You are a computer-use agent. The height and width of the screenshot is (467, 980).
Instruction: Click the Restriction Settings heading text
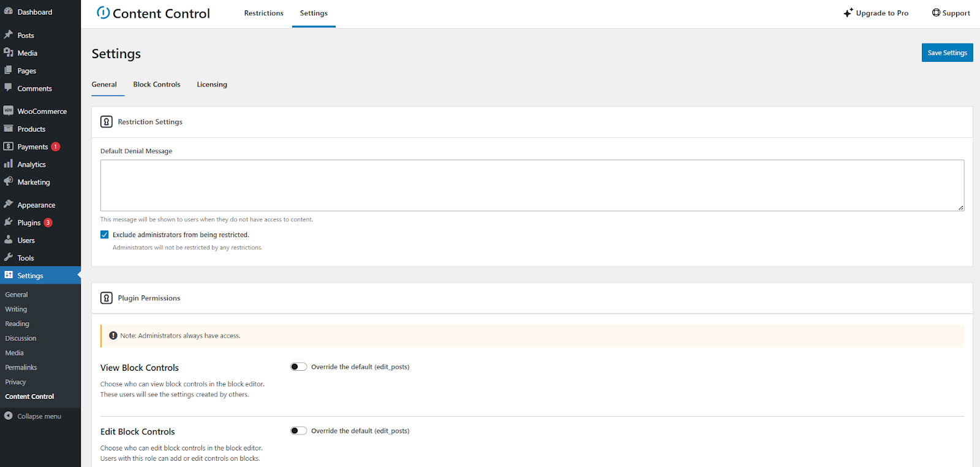click(150, 122)
